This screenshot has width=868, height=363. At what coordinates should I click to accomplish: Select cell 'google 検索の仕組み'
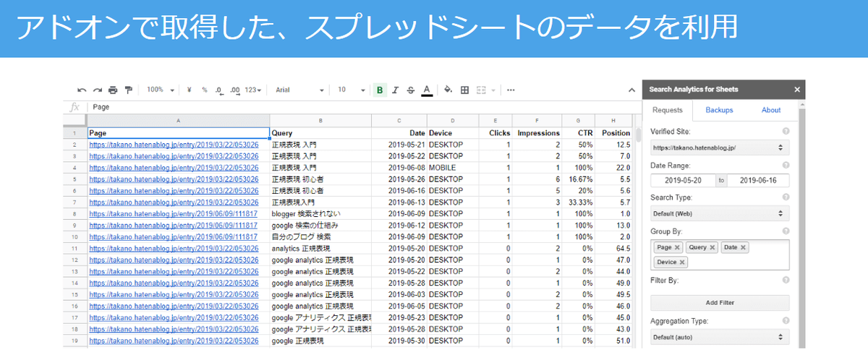(320, 226)
